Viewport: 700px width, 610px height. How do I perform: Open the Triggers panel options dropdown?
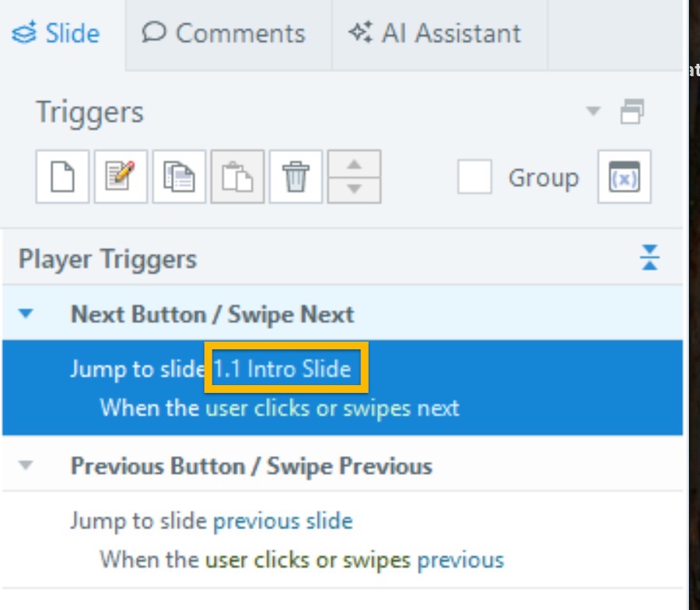(x=593, y=111)
